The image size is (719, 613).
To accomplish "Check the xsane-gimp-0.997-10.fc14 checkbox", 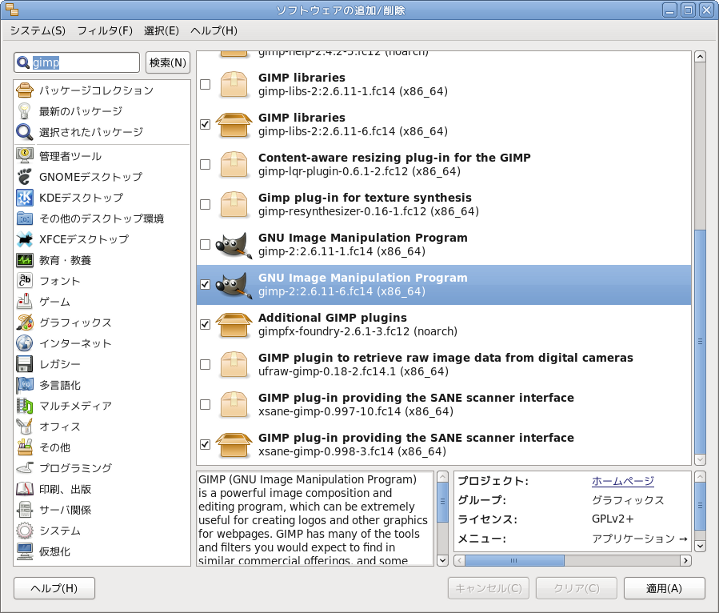I will pos(205,404).
